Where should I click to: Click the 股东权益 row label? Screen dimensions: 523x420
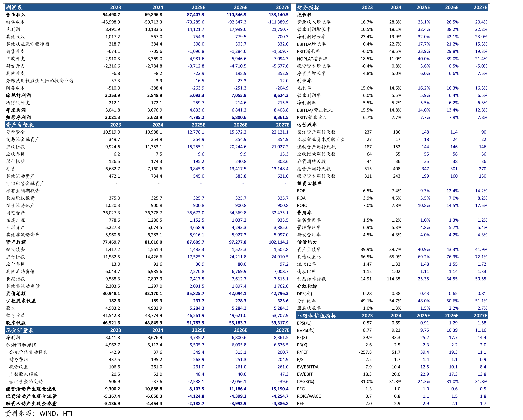tap(16, 323)
